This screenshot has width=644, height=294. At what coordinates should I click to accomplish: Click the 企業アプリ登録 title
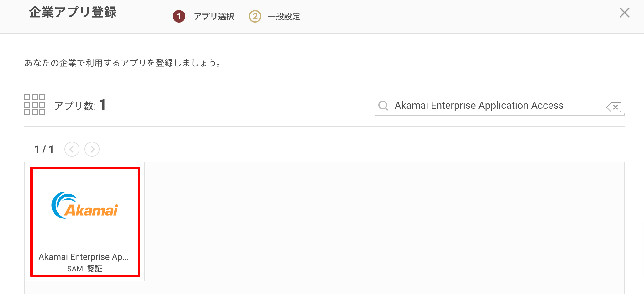(x=73, y=13)
